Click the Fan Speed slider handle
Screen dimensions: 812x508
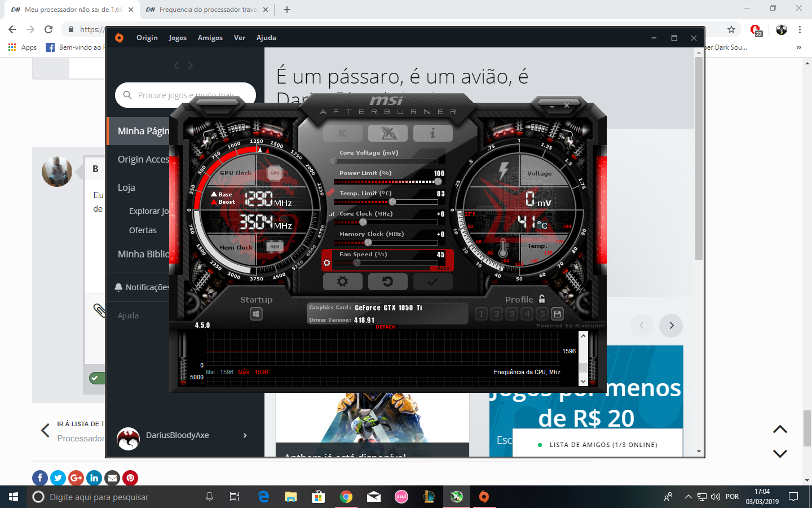[356, 262]
